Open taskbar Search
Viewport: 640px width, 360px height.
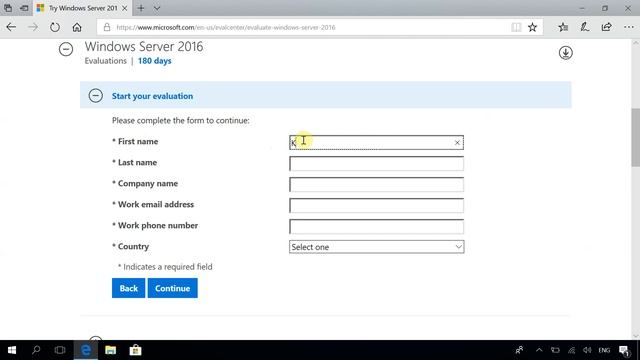pos(36,350)
